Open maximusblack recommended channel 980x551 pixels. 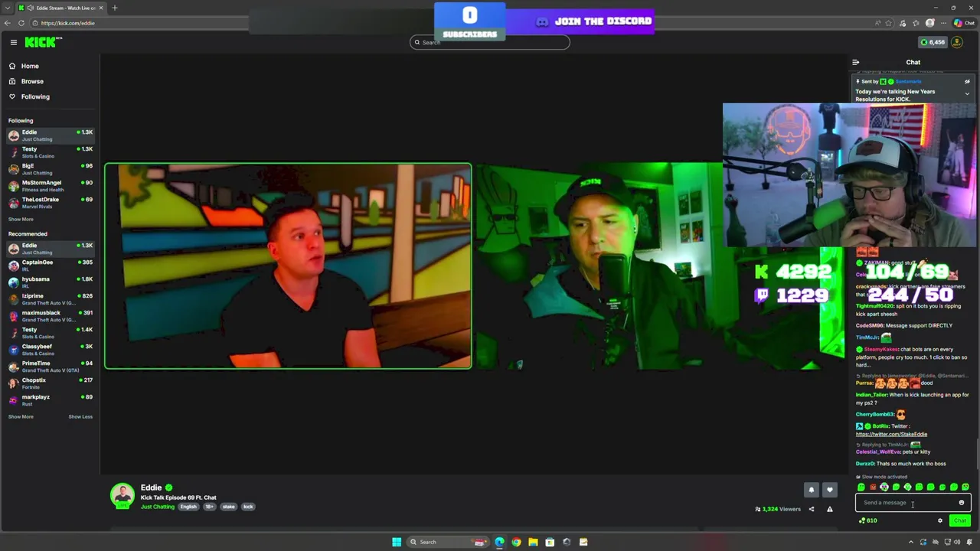(x=50, y=316)
